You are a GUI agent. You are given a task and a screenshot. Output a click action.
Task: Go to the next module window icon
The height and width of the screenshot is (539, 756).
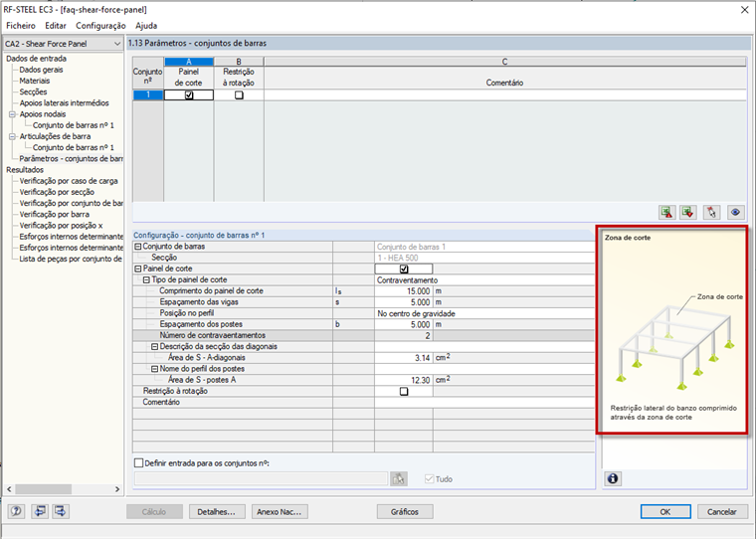(61, 511)
